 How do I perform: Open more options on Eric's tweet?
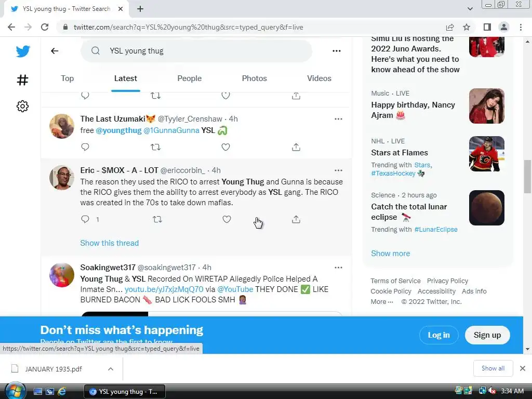(x=338, y=170)
